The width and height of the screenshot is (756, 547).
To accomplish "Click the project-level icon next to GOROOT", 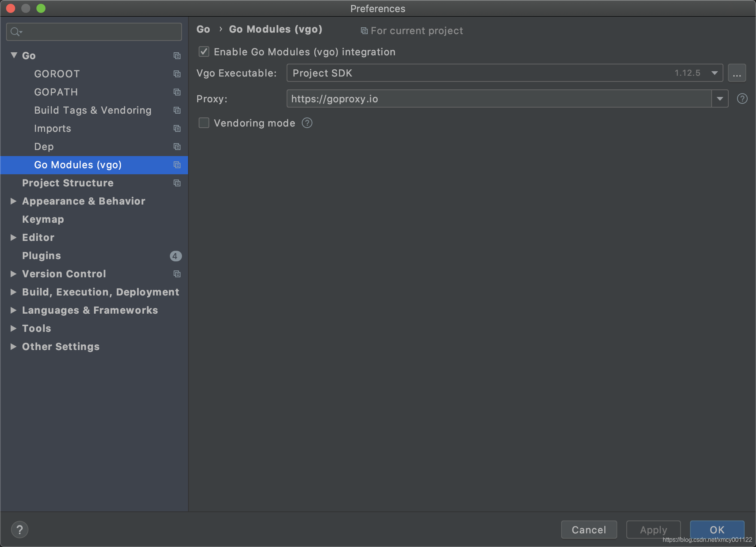I will coord(177,74).
